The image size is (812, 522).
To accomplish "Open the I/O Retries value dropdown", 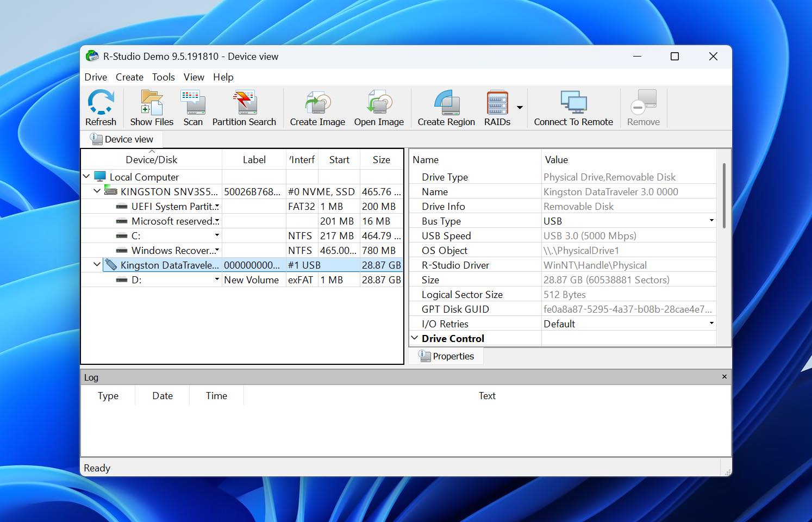I will pyautogui.click(x=711, y=324).
